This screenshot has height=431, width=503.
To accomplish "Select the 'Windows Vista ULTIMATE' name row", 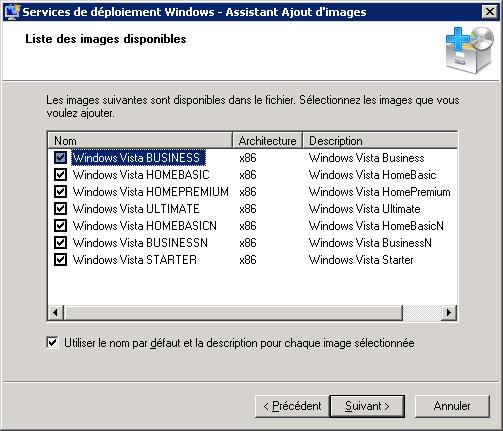I will [x=136, y=209].
